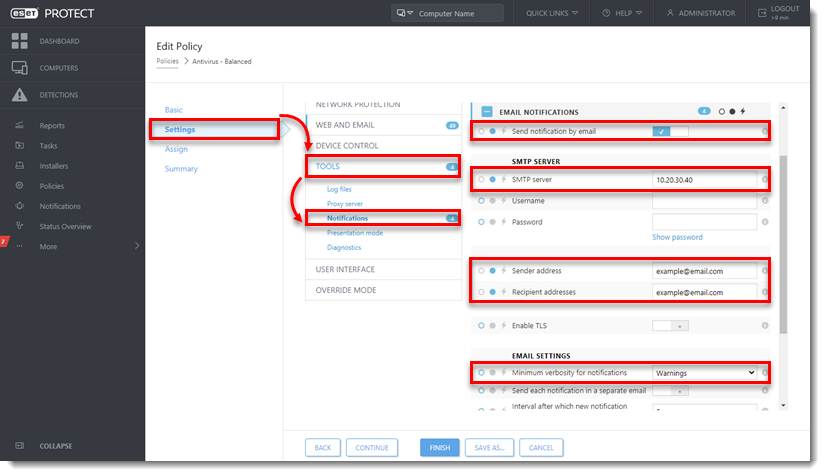Go to the Summary policy step
The height and width of the screenshot is (476, 825).
181,169
